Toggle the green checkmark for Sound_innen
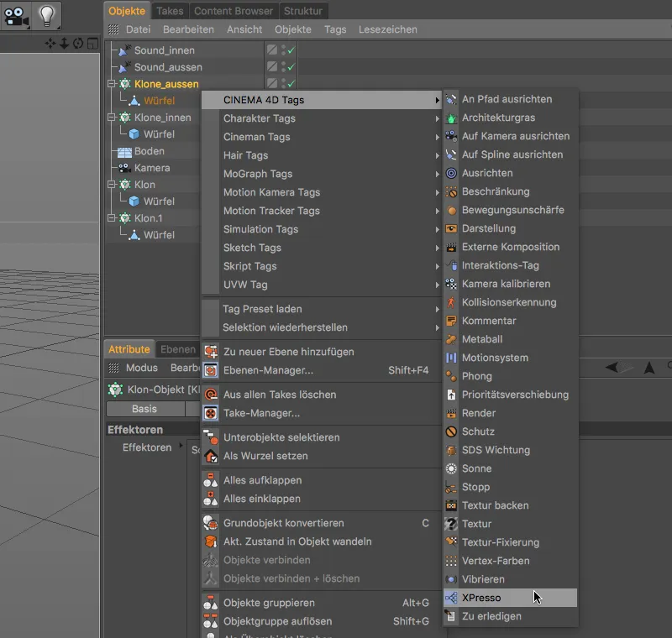This screenshot has height=638, width=672. [291, 50]
